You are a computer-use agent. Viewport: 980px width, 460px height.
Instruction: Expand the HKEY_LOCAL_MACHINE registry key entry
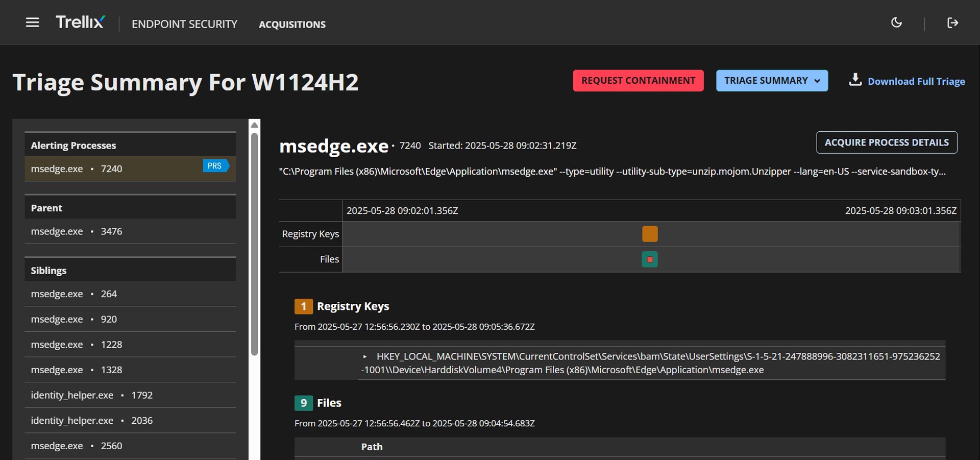(x=364, y=356)
